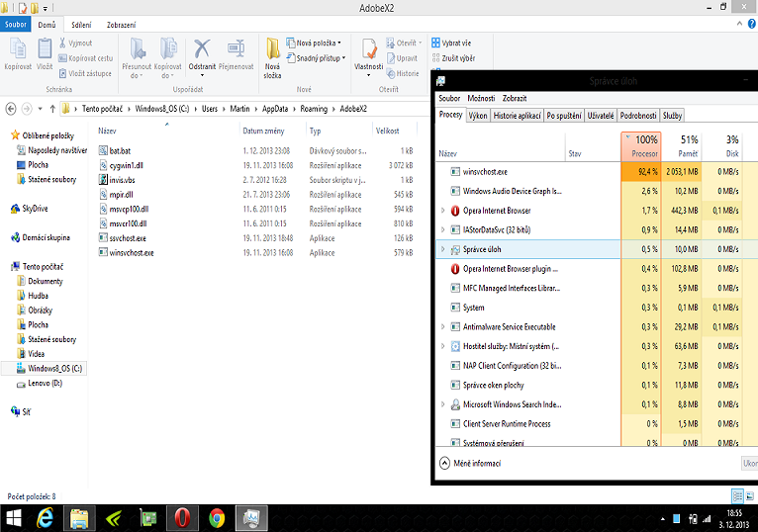Select file bat.bat
The width and height of the screenshot is (758, 532).
point(120,150)
